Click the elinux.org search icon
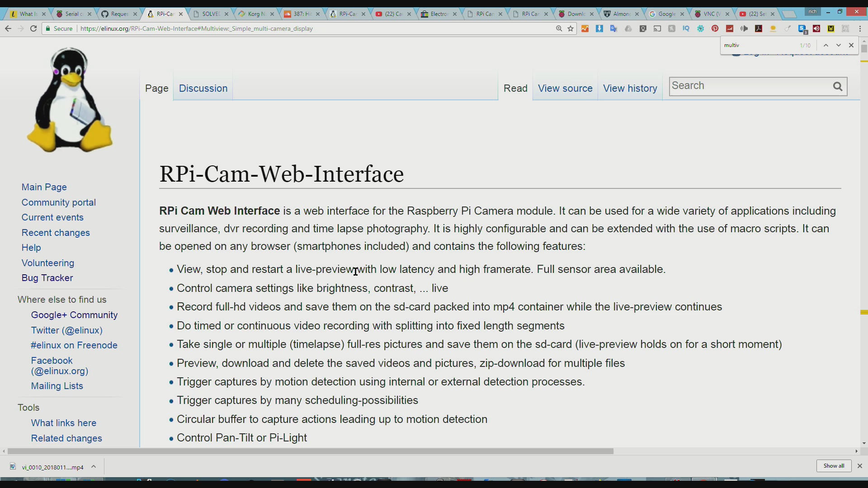 (x=838, y=86)
